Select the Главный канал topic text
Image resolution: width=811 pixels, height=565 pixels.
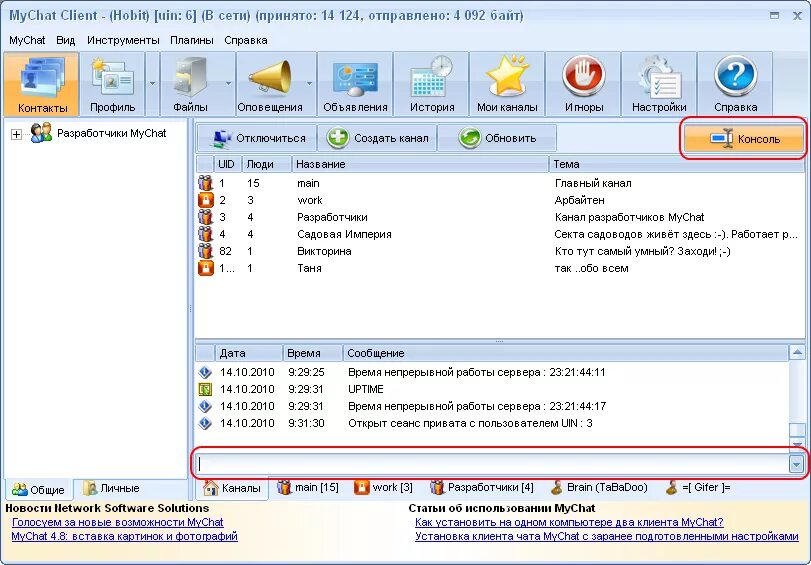click(593, 183)
